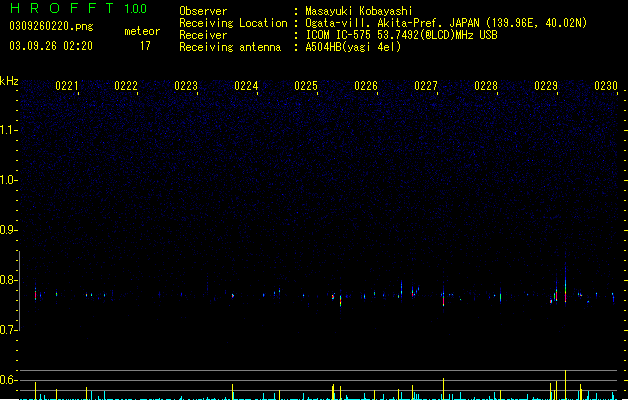Select the file name 0309260220.png
This screenshot has height=400, width=629.
[x=51, y=26]
